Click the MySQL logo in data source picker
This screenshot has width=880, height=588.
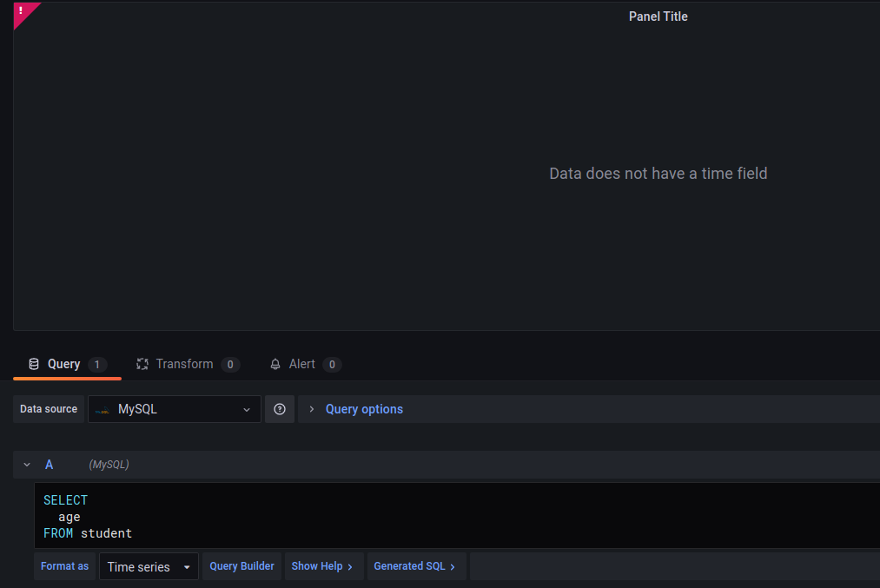103,410
